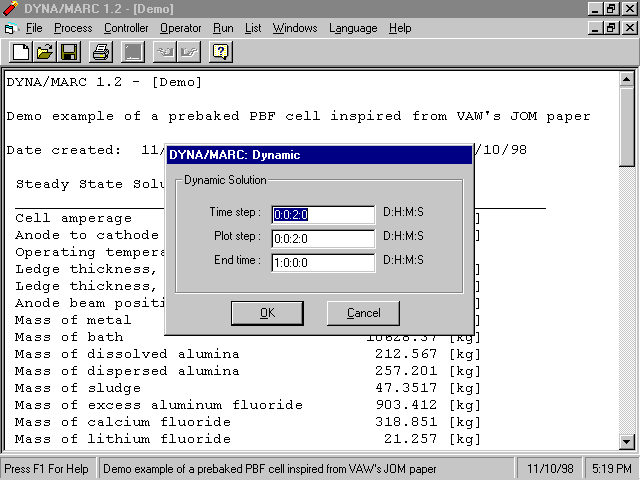Cancel the Dynamic Solution dialog
Screen dimensions: 640x480
click(x=363, y=313)
